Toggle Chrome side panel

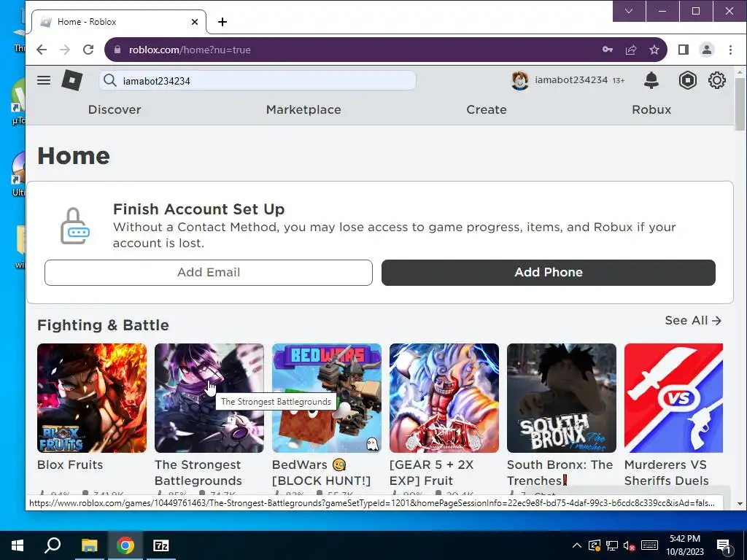click(683, 50)
